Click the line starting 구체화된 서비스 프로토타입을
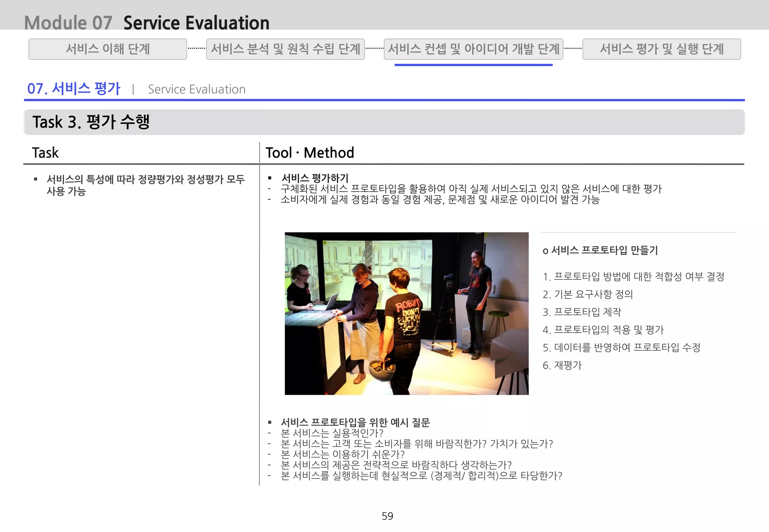769x532 pixels. coord(471,189)
